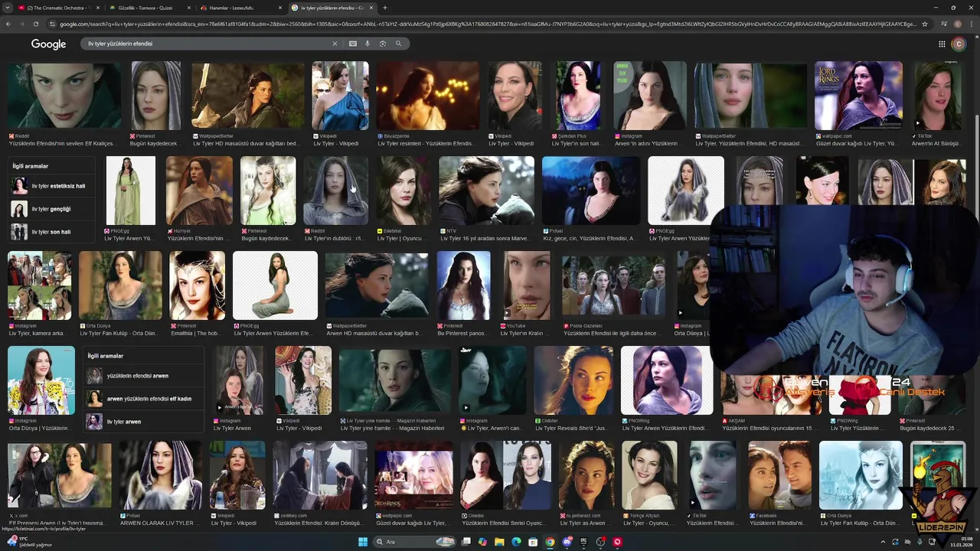Viewport: 980px width, 551px height.
Task: Open related search 'yüzüklerin efendisi arwen'
Action: pyautogui.click(x=143, y=376)
